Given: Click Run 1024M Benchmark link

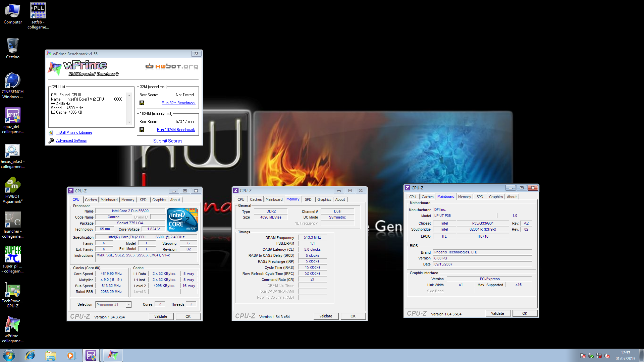Looking at the screenshot, I should pos(176,130).
